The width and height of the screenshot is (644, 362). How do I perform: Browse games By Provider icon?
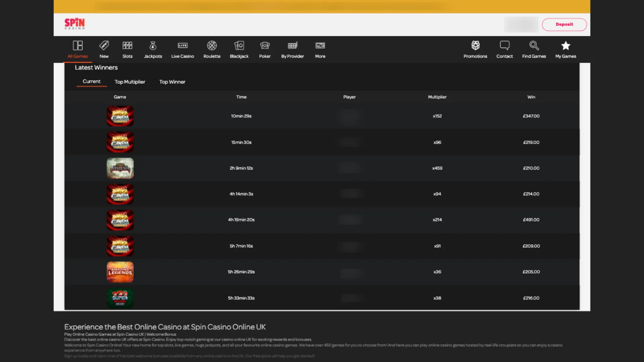click(x=292, y=45)
